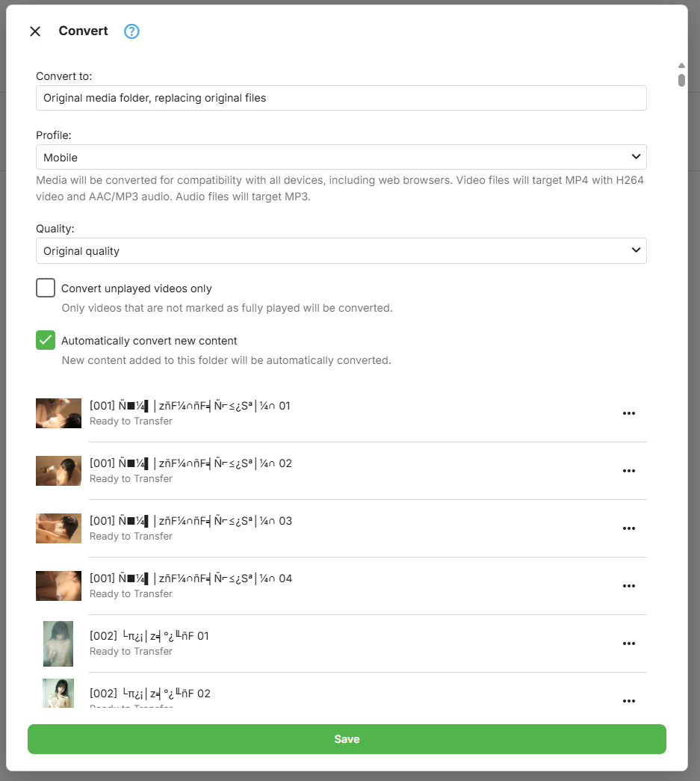
Task: Disable Automatically convert new content checkbox
Action: [46, 340]
